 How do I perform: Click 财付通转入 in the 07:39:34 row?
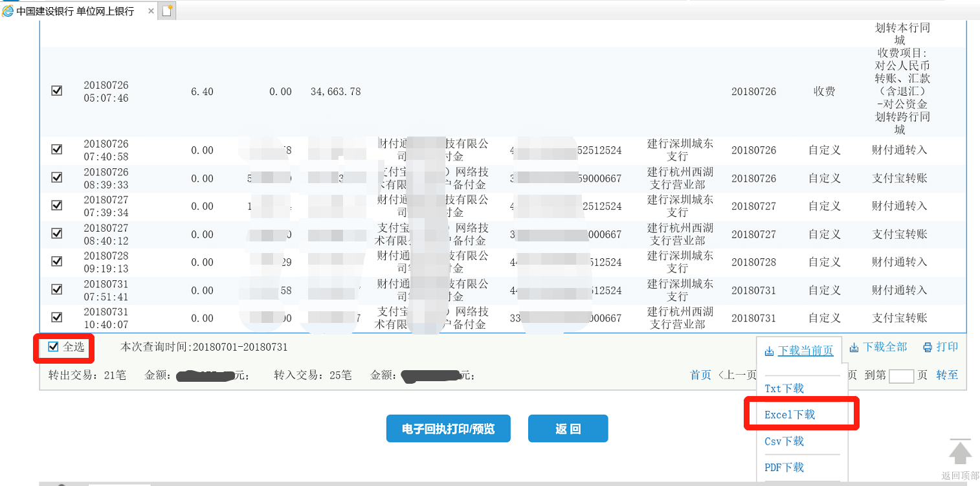coord(900,206)
